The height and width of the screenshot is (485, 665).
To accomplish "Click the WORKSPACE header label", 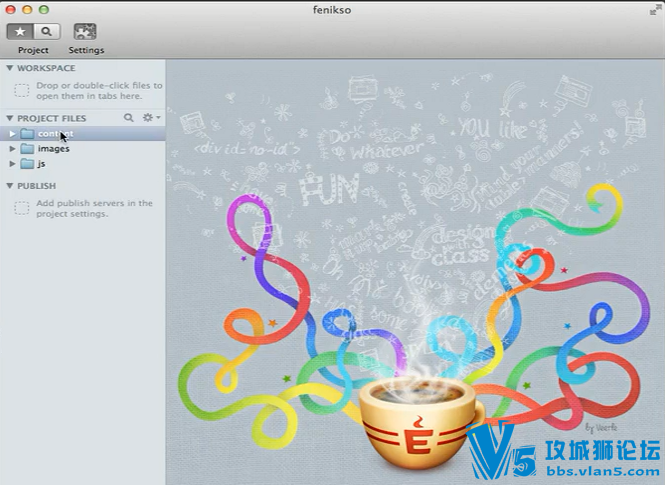I will pos(46,68).
